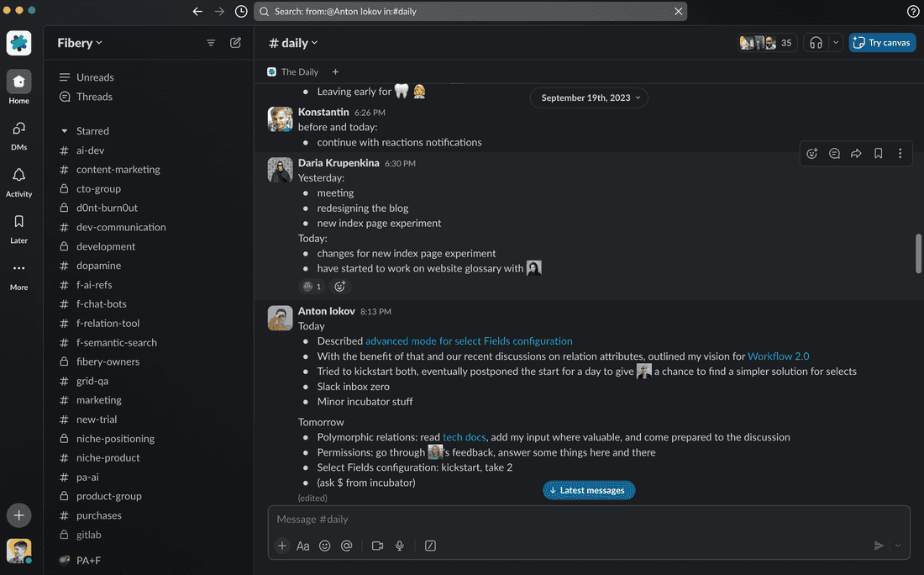Start a huddle with the headphones toggle

click(x=816, y=42)
